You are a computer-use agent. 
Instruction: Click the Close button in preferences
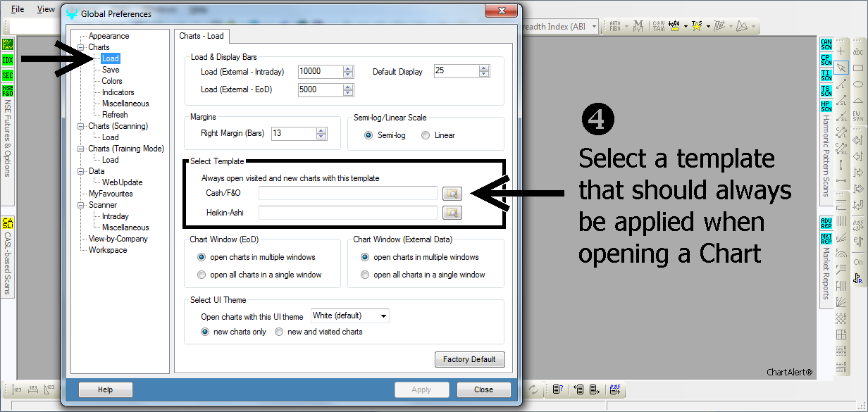484,389
